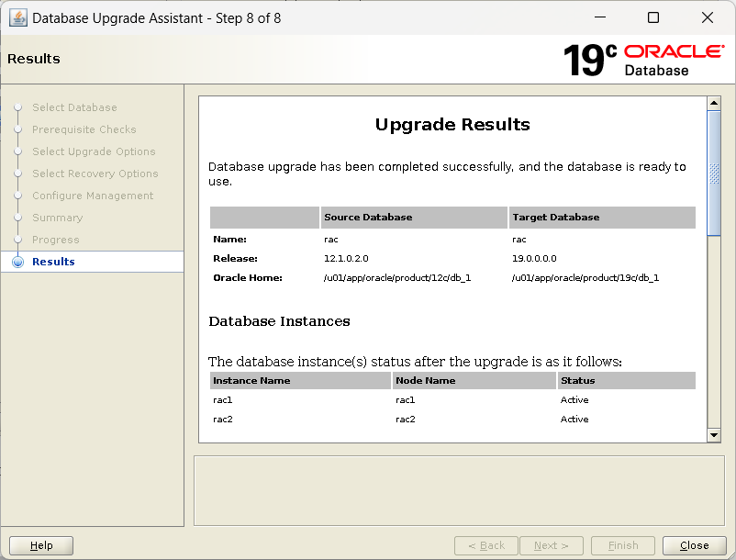The width and height of the screenshot is (736, 560).
Task: Click the Oracle 19c Database logo
Action: coord(643,60)
